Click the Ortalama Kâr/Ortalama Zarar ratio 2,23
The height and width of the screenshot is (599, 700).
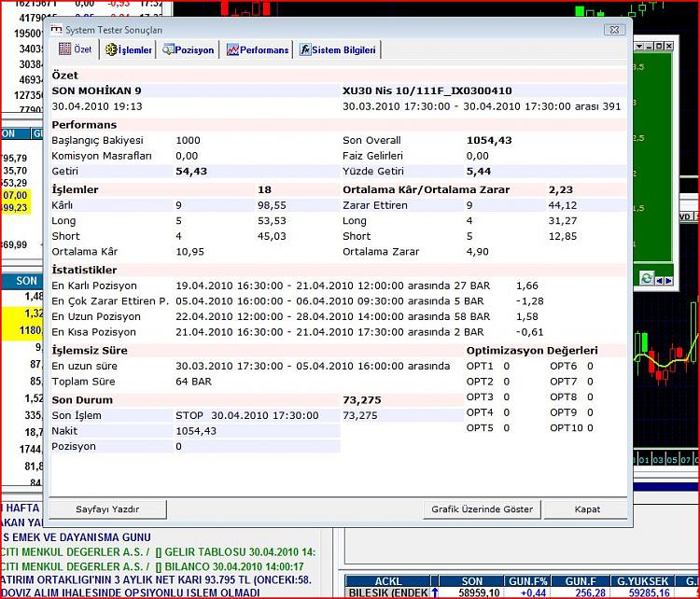[561, 189]
